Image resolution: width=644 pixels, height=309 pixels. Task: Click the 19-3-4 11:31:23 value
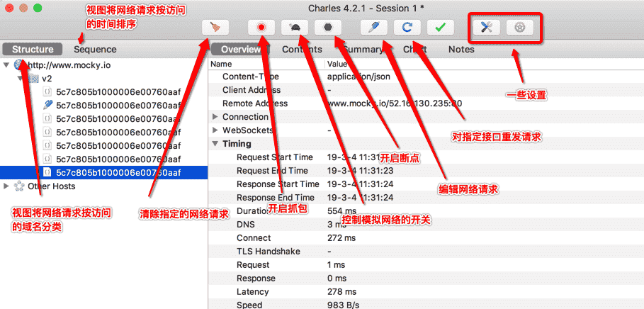(x=360, y=171)
